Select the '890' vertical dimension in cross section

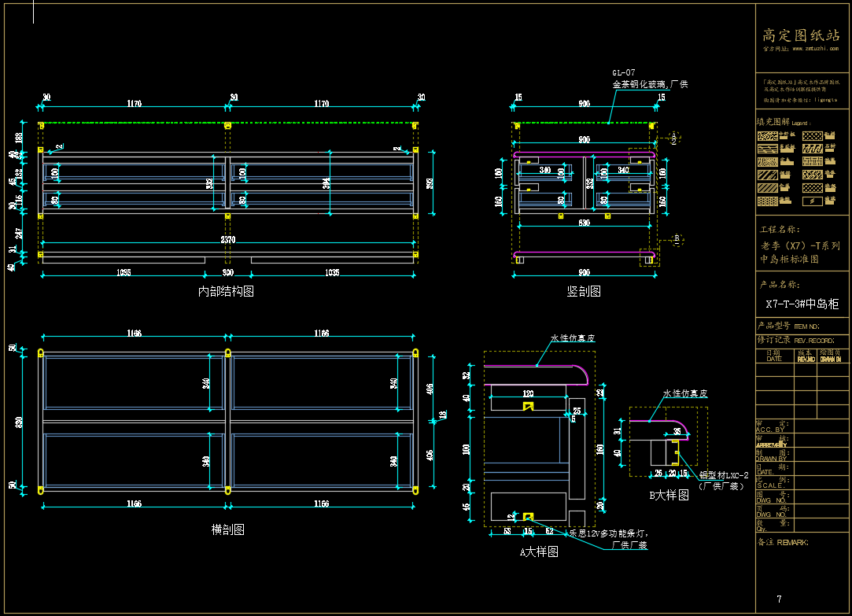click(18, 422)
